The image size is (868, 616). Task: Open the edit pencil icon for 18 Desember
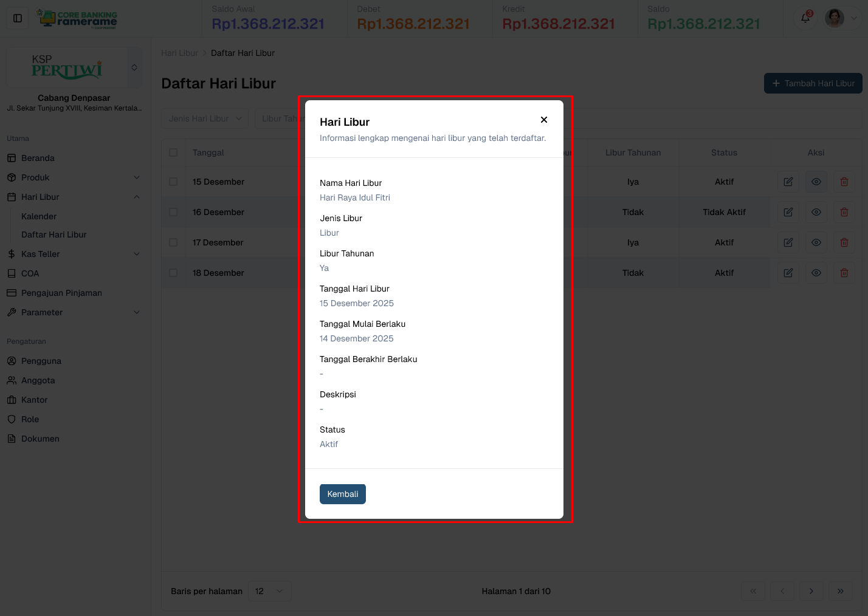pos(788,272)
